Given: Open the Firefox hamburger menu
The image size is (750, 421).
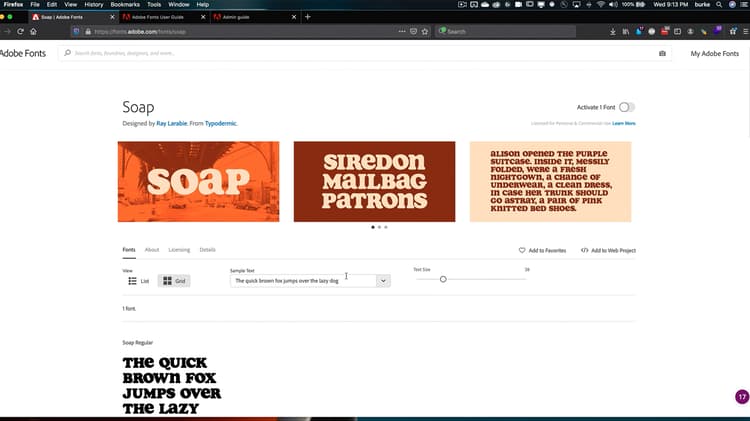Looking at the screenshot, I should 745,32.
